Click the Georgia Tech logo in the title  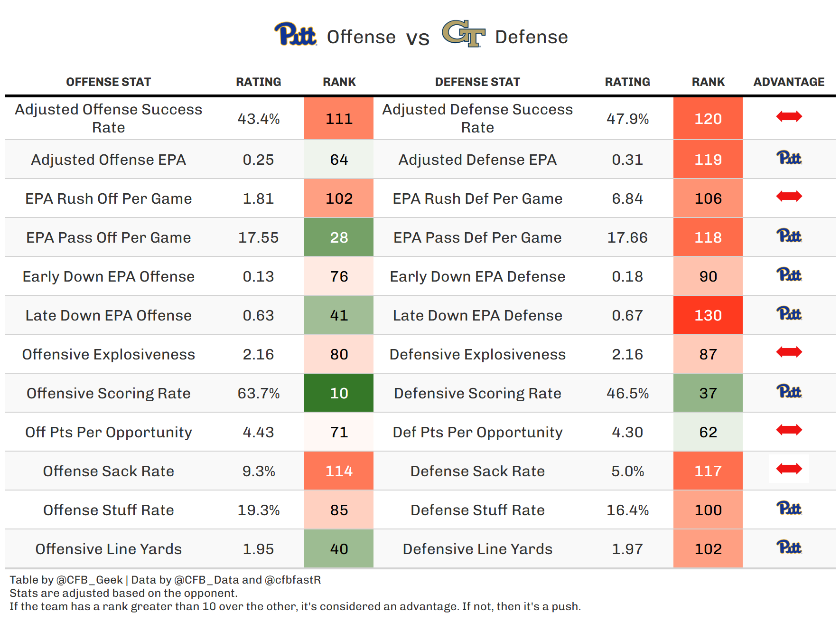point(463,33)
